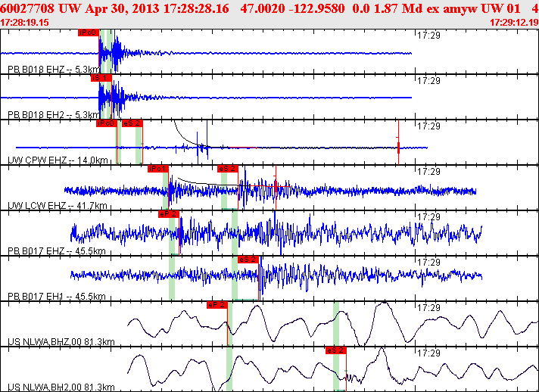Select the eS 2 pick flag on LCW EHZ
This screenshot has width=539, height=392.
click(228, 169)
